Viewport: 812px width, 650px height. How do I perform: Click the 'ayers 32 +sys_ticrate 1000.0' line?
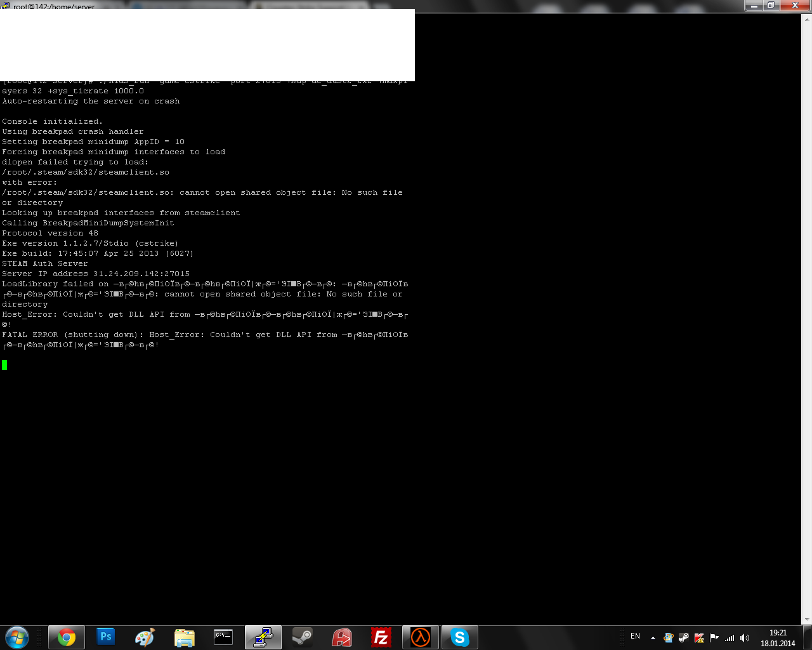point(73,91)
